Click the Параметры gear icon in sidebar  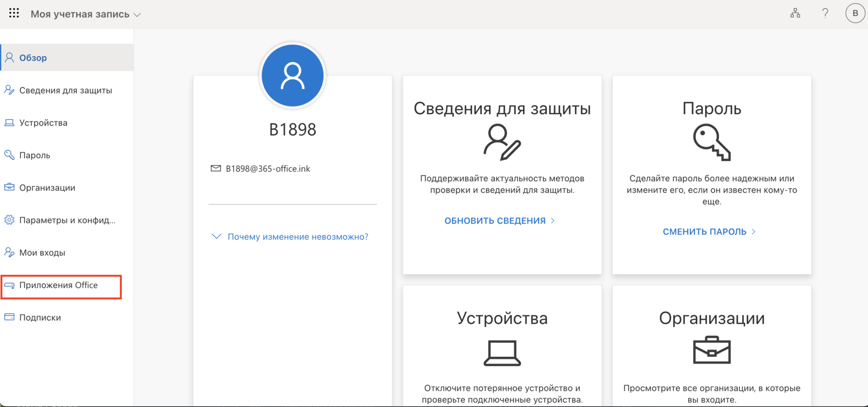pyautogui.click(x=9, y=220)
